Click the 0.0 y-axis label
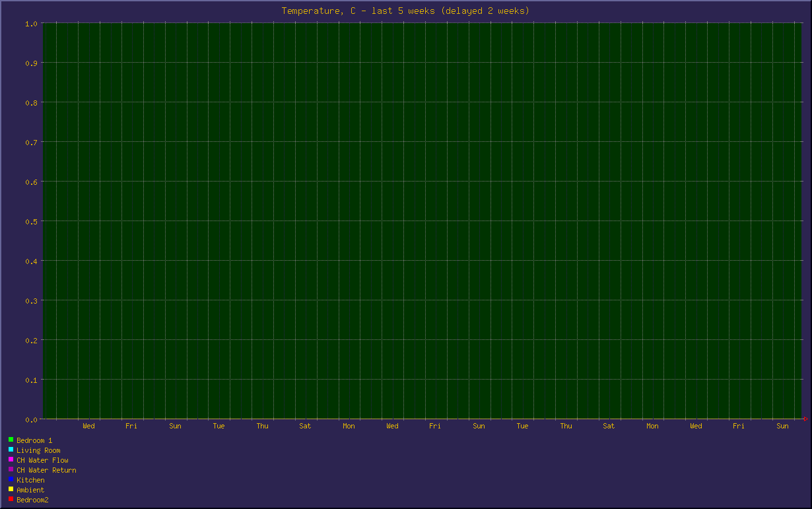Screen dimensions: 812x509 tap(30, 419)
